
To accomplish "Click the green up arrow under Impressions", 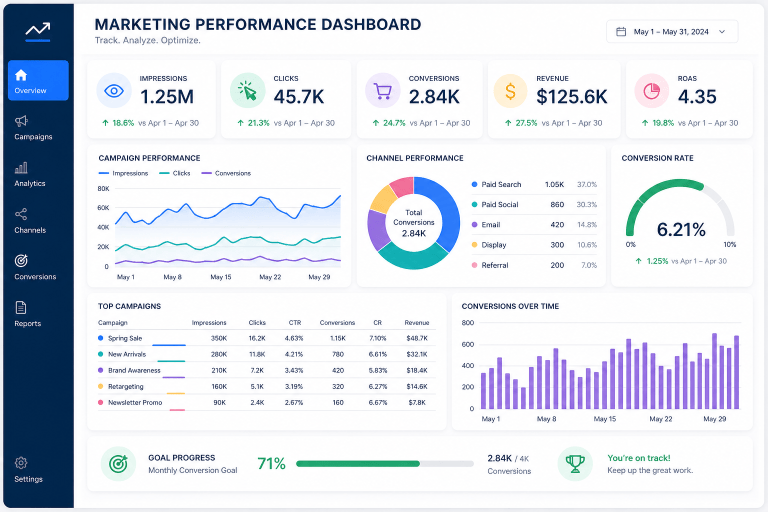I will (105, 123).
